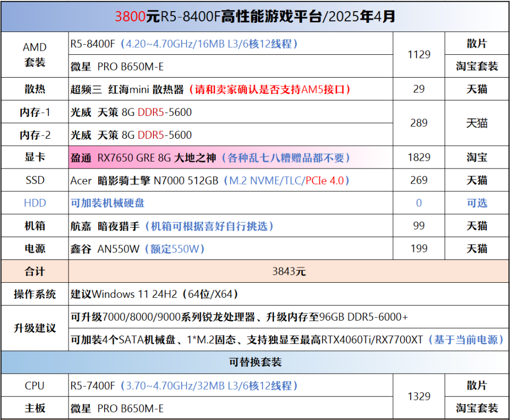This screenshot has height=420, width=510.
Task: Click the "可升级7000/8000/9000系列锐龙处理器" line
Action: [x=239, y=317]
